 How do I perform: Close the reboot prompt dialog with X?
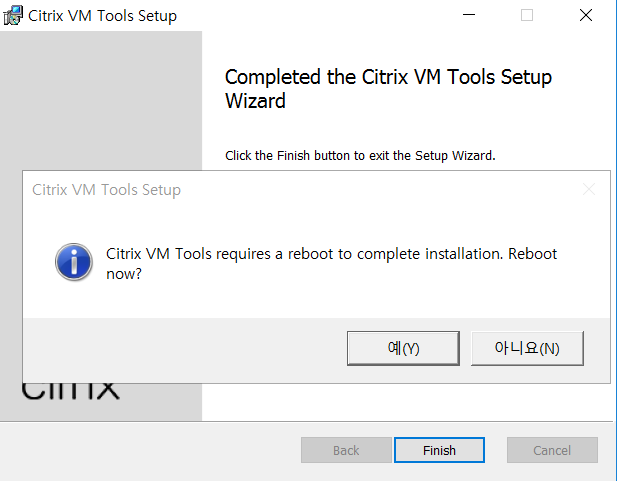[x=588, y=189]
